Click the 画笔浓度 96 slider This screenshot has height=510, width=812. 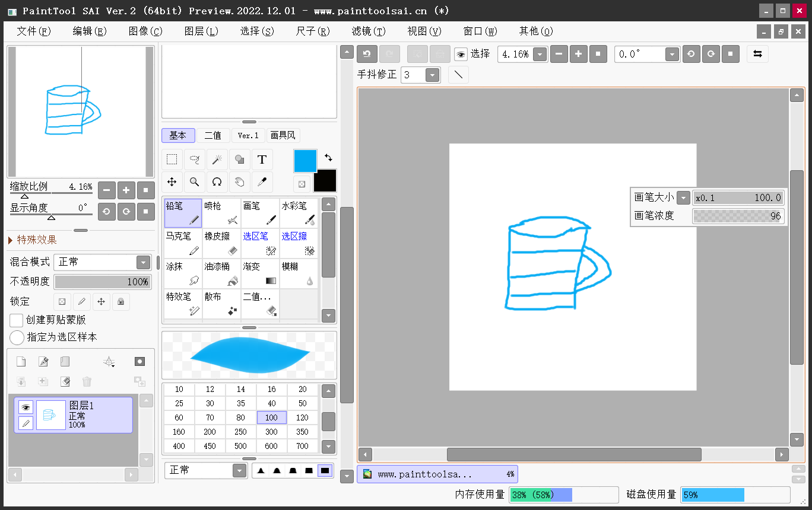738,216
